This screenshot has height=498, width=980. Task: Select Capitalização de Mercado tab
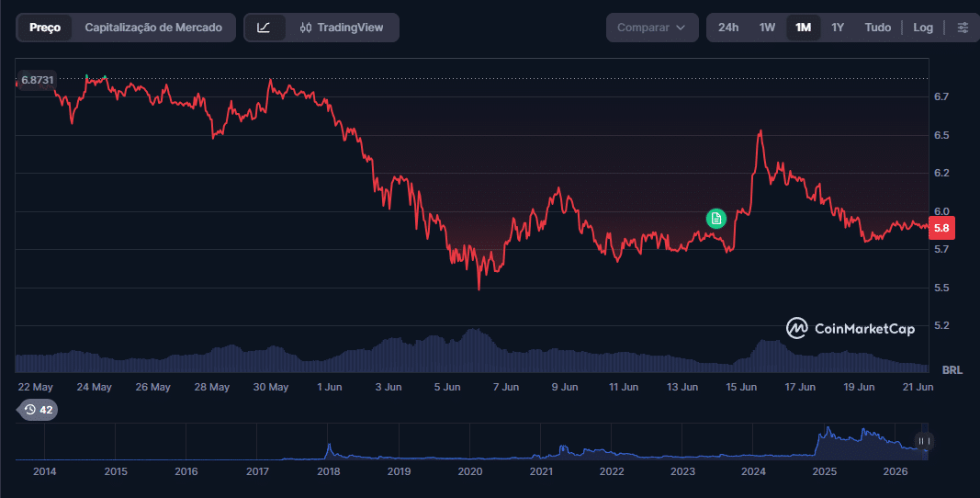(x=153, y=28)
